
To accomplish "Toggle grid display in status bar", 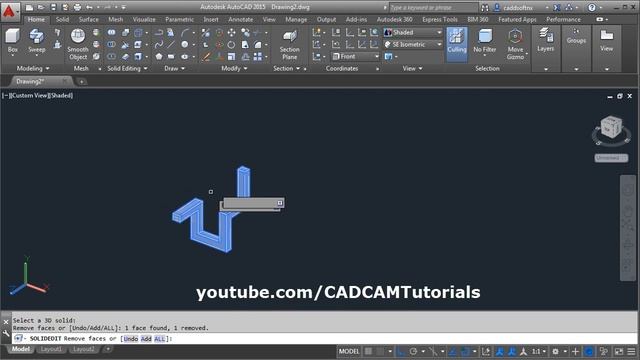I will click(369, 351).
